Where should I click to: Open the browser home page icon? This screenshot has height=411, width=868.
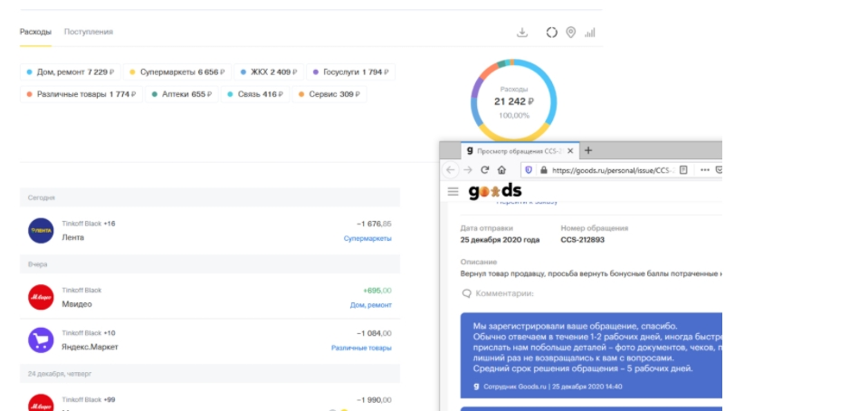click(x=501, y=170)
